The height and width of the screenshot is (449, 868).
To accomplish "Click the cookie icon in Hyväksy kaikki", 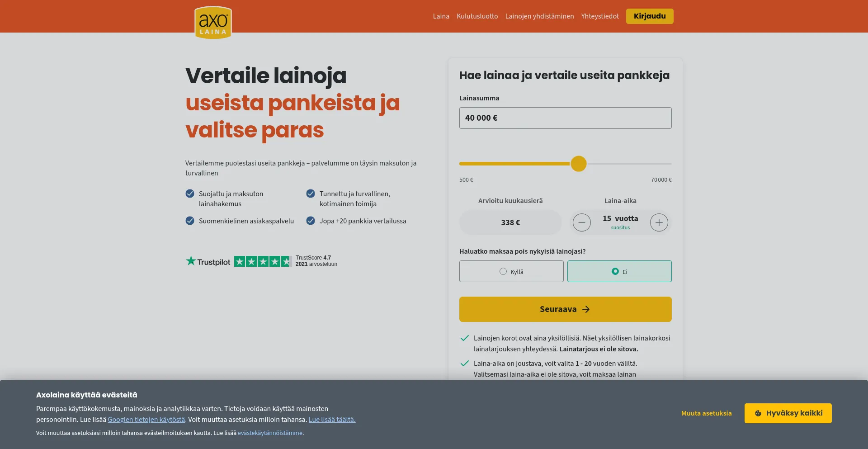I will point(758,413).
